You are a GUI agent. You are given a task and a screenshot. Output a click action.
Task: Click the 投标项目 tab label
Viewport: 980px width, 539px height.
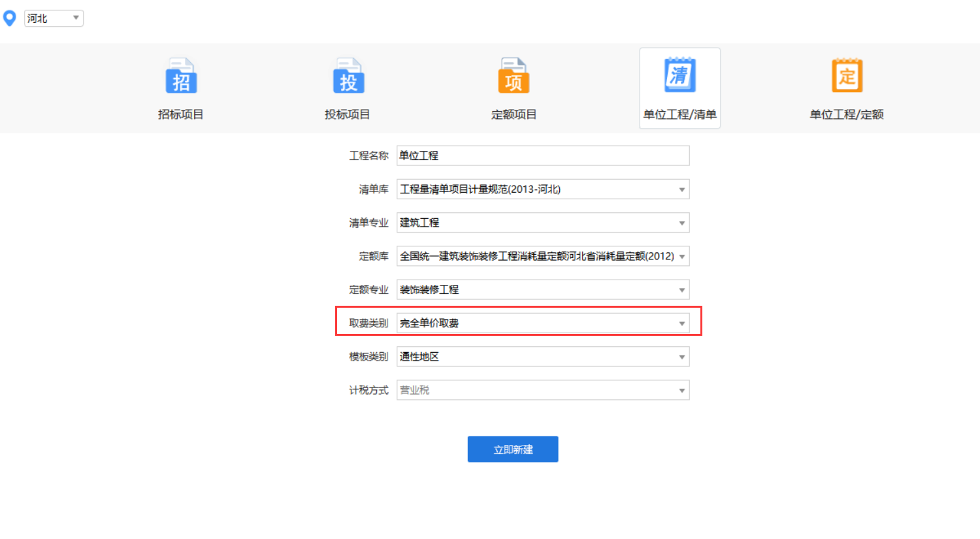348,114
